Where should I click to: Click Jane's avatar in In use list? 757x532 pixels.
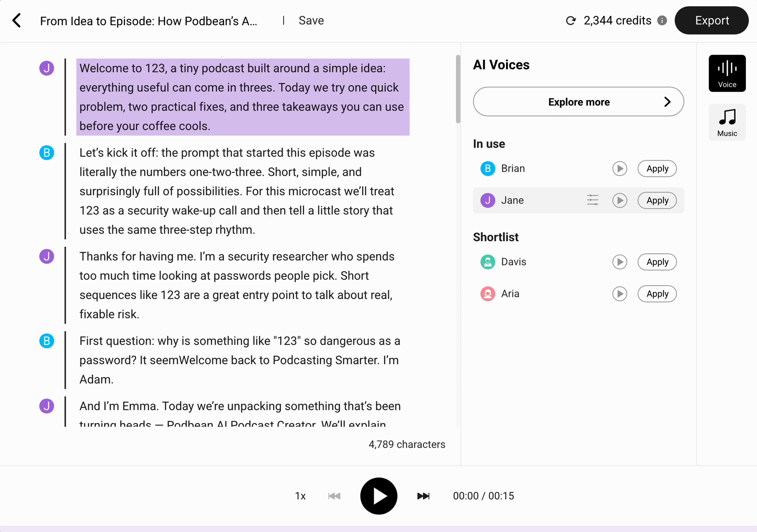pyautogui.click(x=487, y=200)
